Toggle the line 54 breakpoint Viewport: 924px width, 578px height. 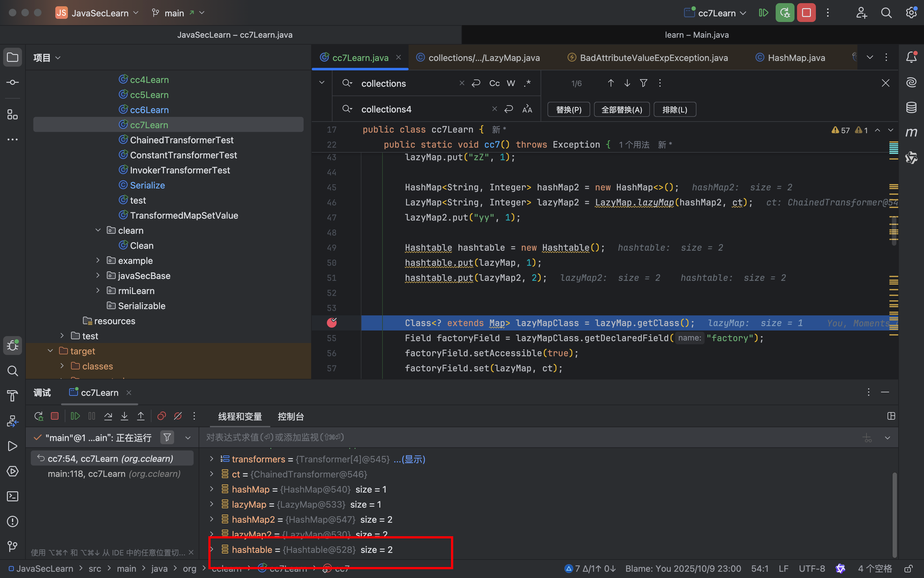point(332,323)
